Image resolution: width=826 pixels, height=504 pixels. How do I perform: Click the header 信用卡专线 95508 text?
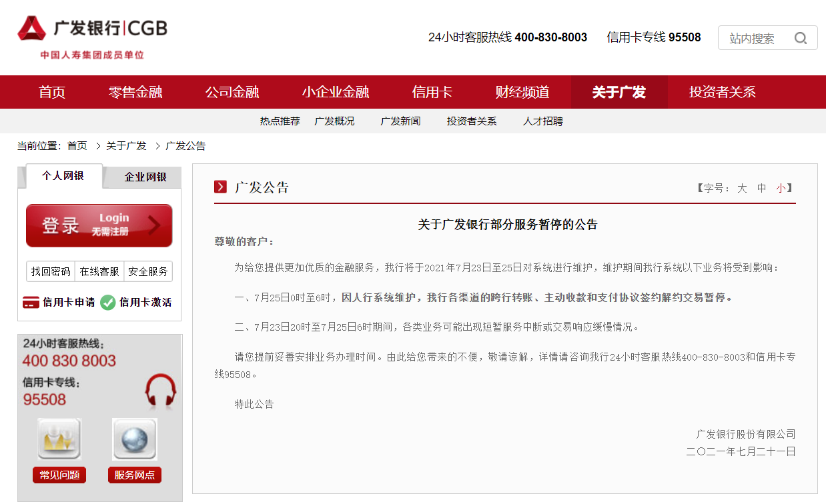pyautogui.click(x=654, y=37)
